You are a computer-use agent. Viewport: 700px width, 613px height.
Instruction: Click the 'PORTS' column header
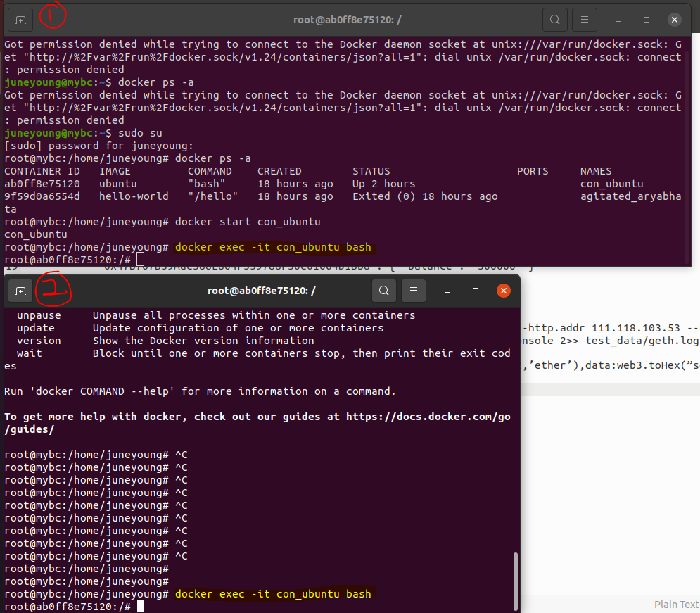[x=533, y=172]
